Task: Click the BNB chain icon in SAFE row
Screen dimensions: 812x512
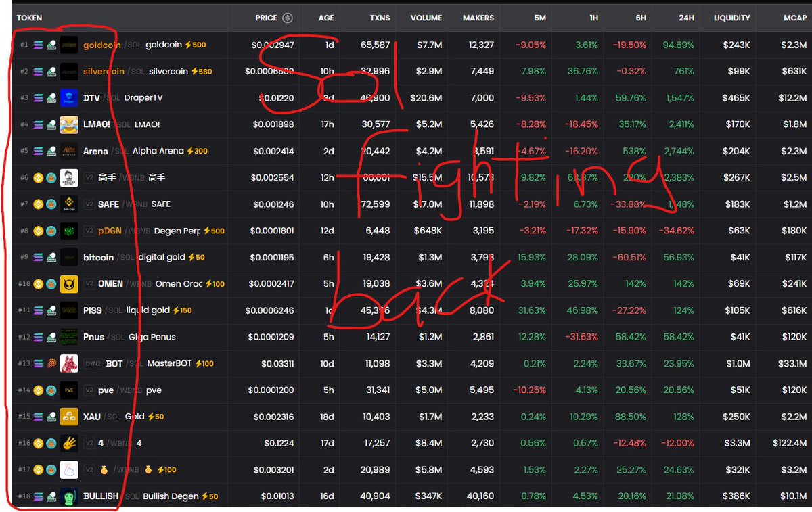Action: [x=39, y=204]
